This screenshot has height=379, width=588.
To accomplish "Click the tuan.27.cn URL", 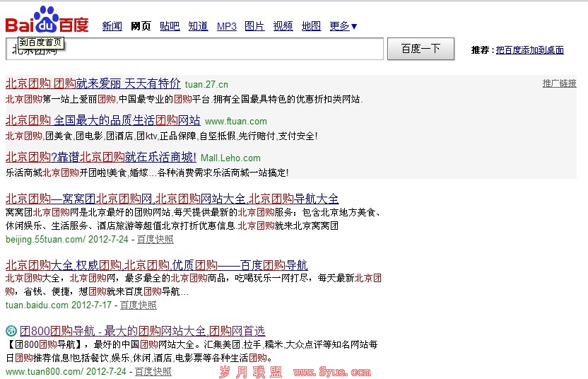I will point(206,84).
